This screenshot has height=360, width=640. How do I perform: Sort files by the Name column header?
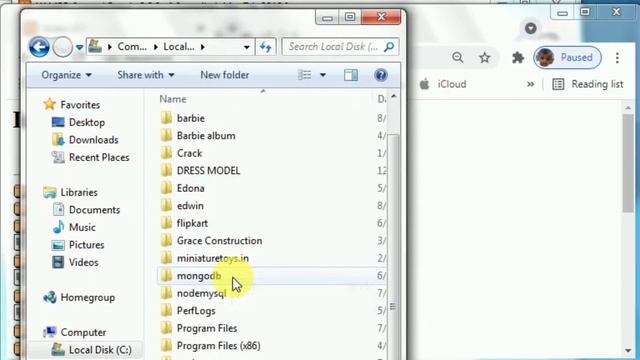point(173,99)
